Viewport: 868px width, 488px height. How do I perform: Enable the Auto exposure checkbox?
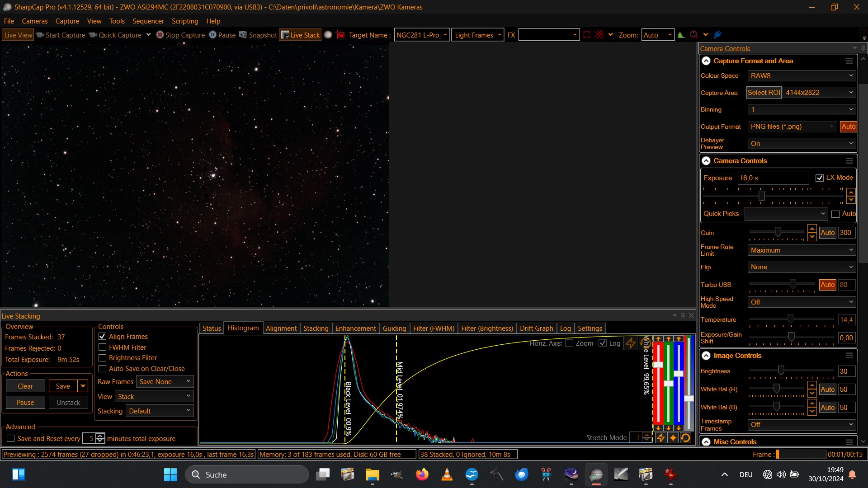point(835,214)
